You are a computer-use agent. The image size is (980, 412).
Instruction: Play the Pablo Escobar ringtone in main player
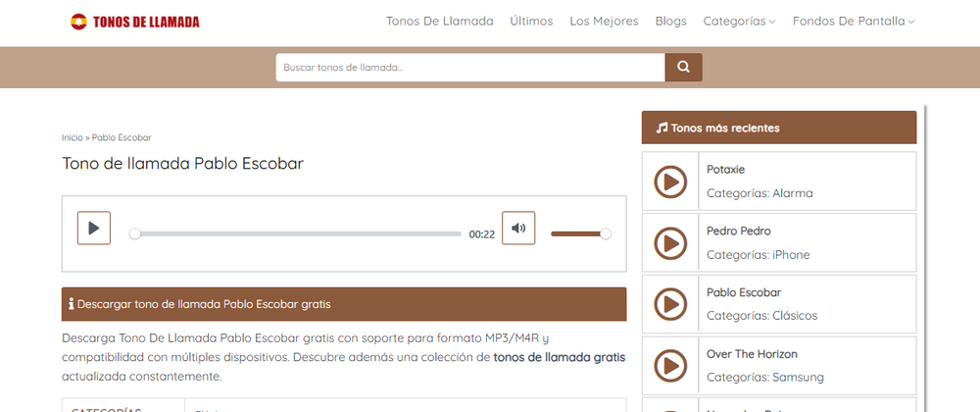94,229
